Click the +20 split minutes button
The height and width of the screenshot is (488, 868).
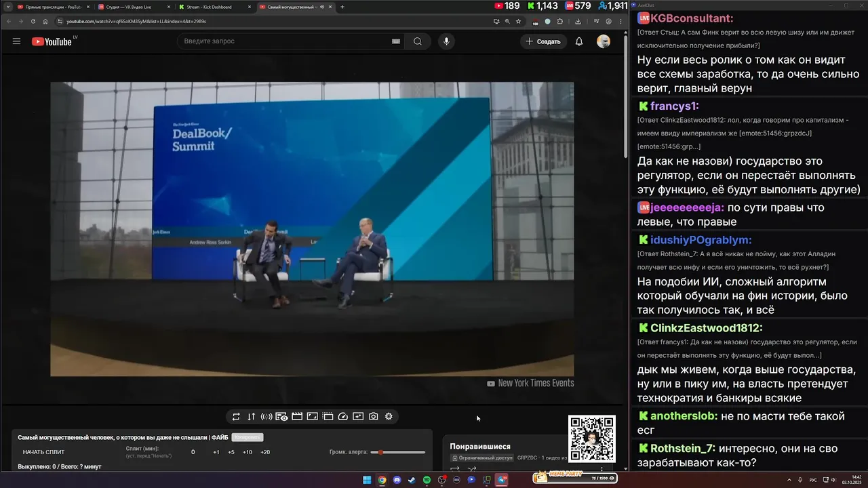click(265, 452)
